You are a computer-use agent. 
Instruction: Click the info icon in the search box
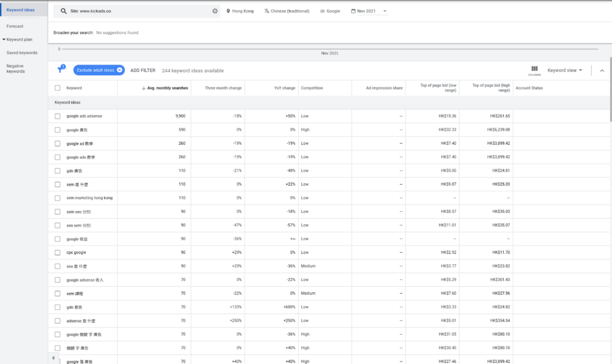pyautogui.click(x=215, y=11)
